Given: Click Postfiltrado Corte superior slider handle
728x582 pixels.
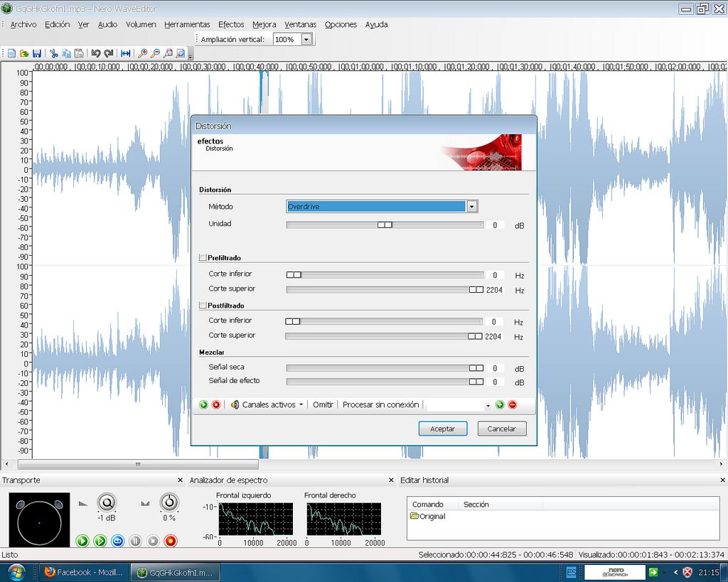Looking at the screenshot, I should (475, 336).
